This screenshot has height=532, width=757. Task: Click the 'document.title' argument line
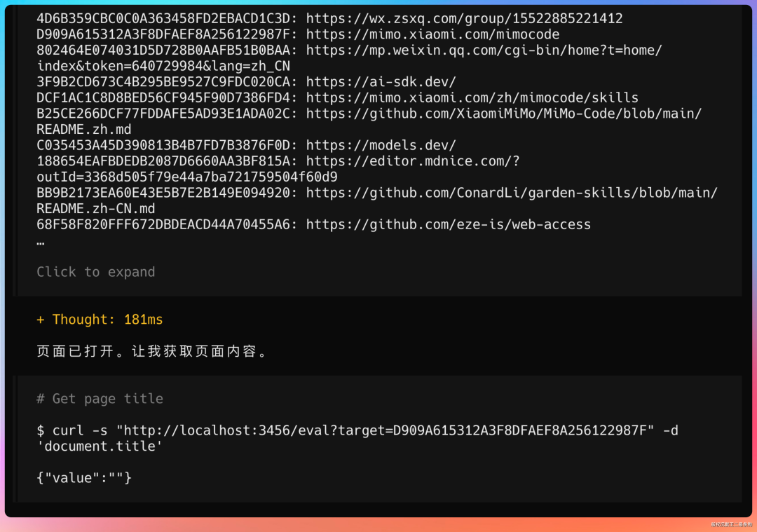100,446
